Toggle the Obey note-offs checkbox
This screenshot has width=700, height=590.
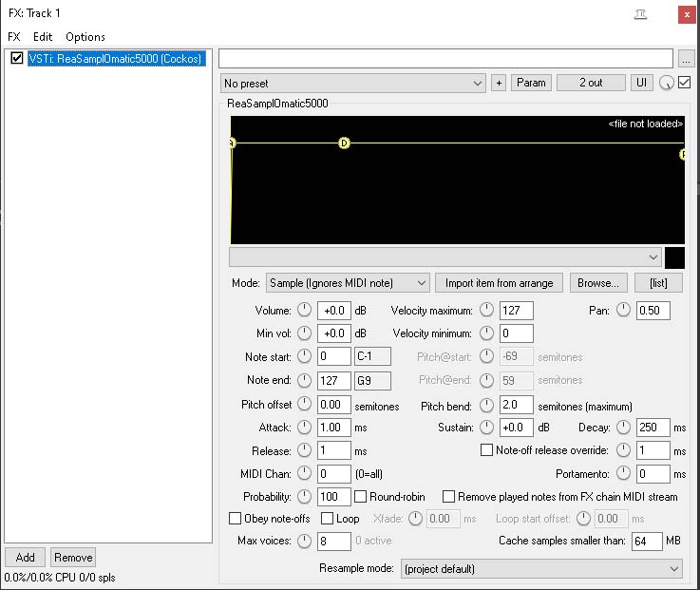pos(236,519)
